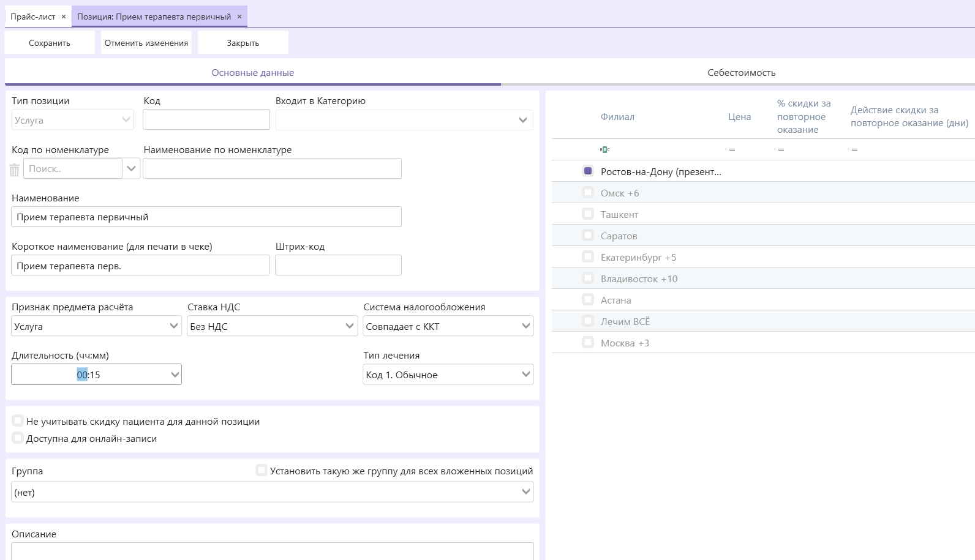Open the Тип позиции dropdown

click(x=72, y=120)
